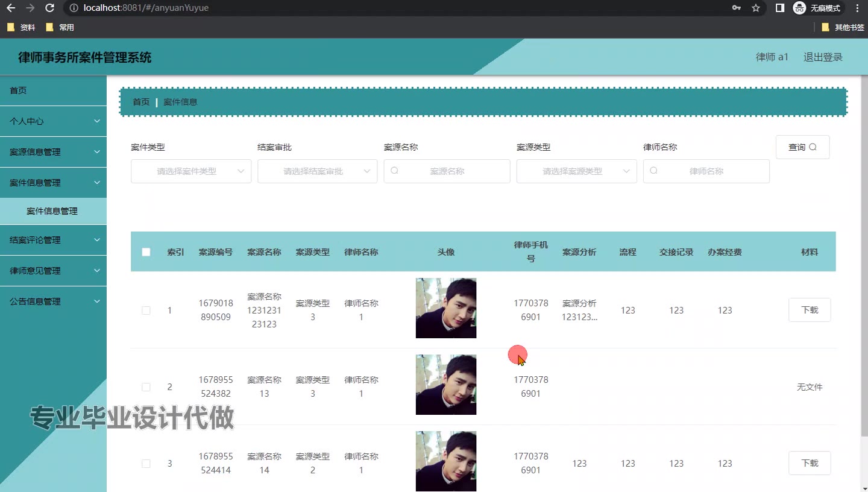Expand the 个人中心 sidebar menu
The image size is (868, 492).
click(x=53, y=121)
